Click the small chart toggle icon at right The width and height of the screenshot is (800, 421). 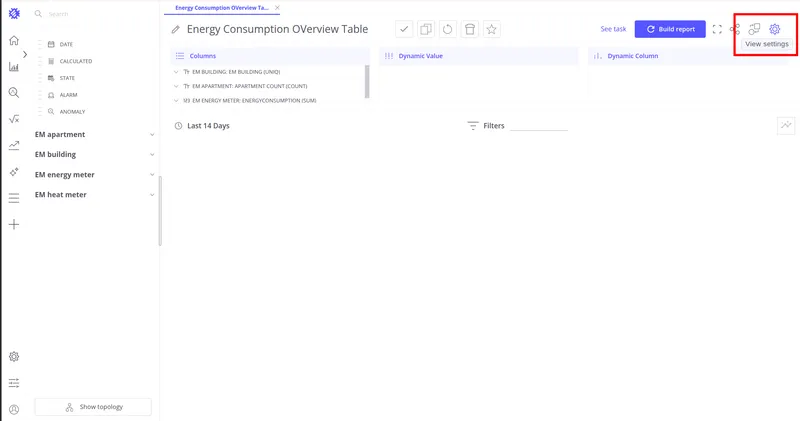point(786,125)
